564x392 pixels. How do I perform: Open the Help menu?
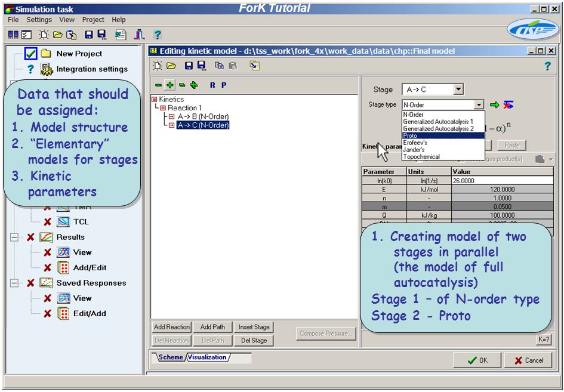(x=118, y=20)
